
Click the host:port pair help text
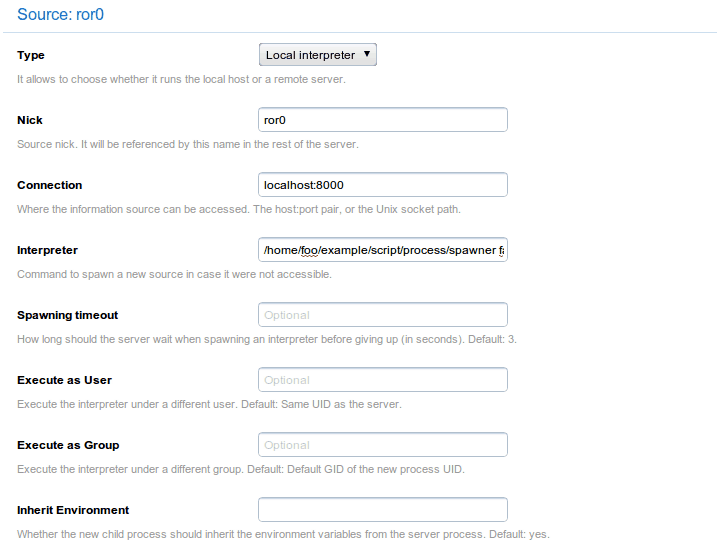pyautogui.click(x=239, y=209)
